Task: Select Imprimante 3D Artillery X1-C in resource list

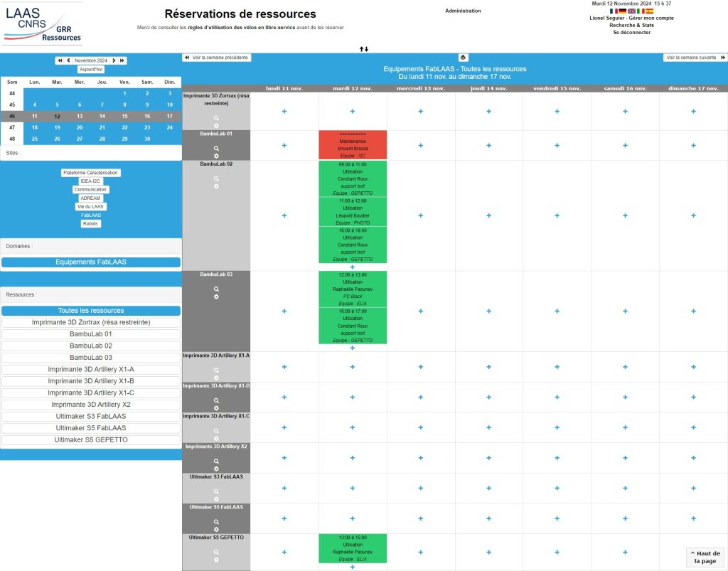Action: click(91, 393)
